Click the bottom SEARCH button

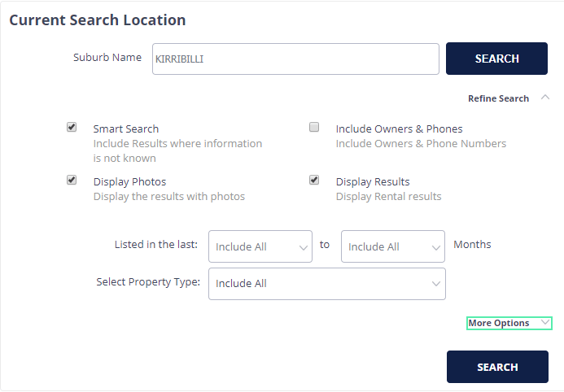coord(497,367)
